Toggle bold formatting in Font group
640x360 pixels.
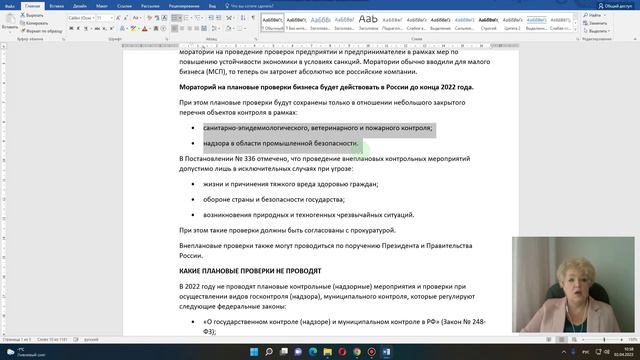pos(71,28)
